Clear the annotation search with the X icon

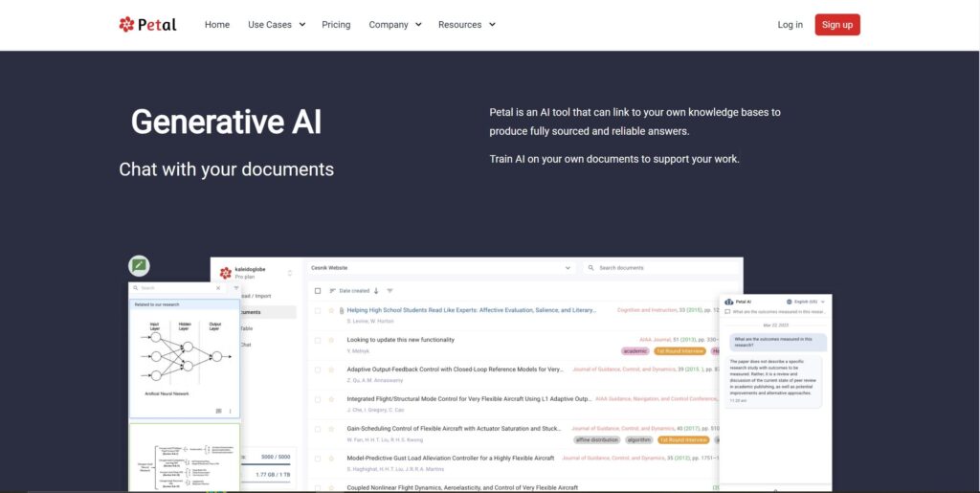219,287
